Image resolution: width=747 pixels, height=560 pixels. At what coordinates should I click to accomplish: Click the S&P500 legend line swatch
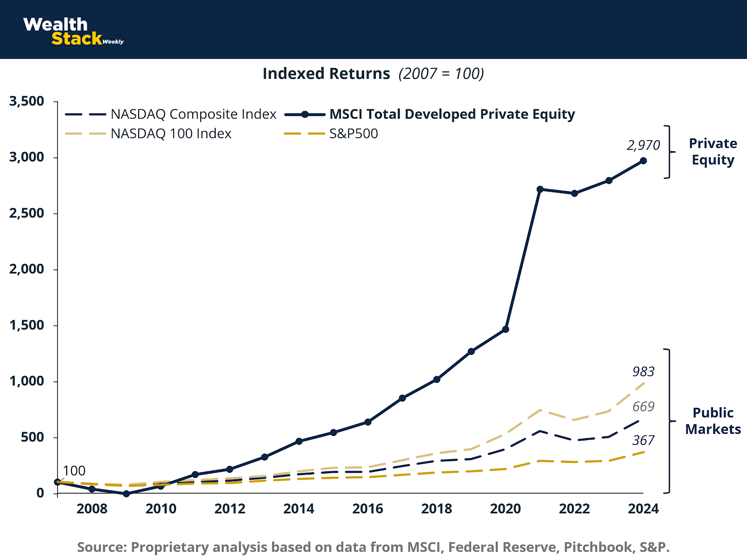pos(305,134)
